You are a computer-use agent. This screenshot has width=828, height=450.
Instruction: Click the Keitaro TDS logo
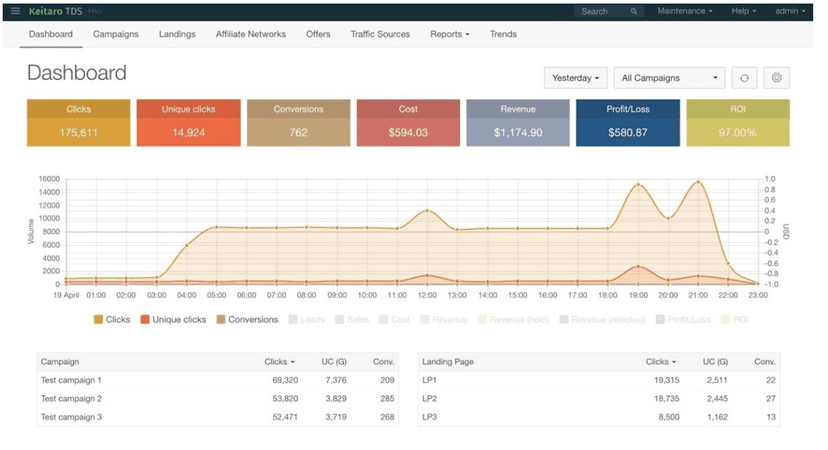coord(55,11)
